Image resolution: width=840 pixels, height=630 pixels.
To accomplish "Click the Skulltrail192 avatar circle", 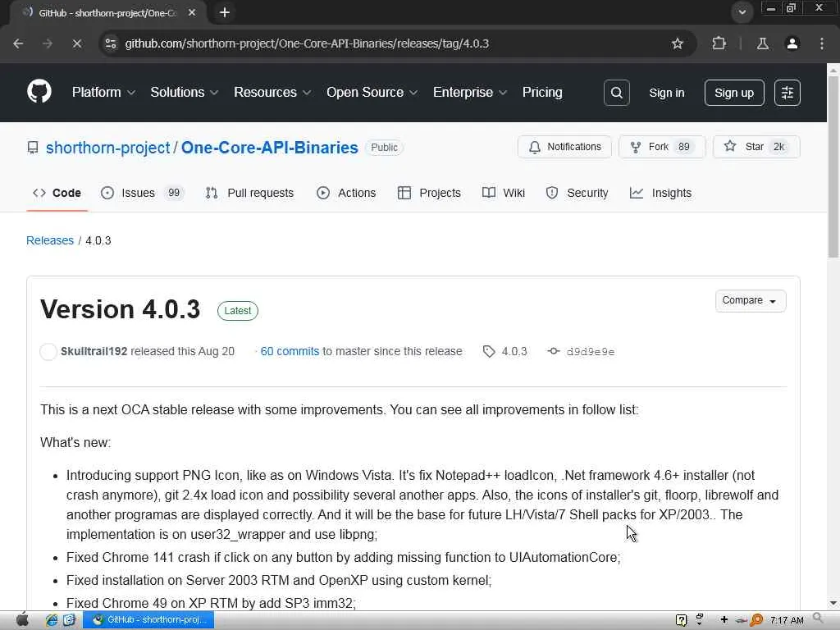I will pos(48,351).
